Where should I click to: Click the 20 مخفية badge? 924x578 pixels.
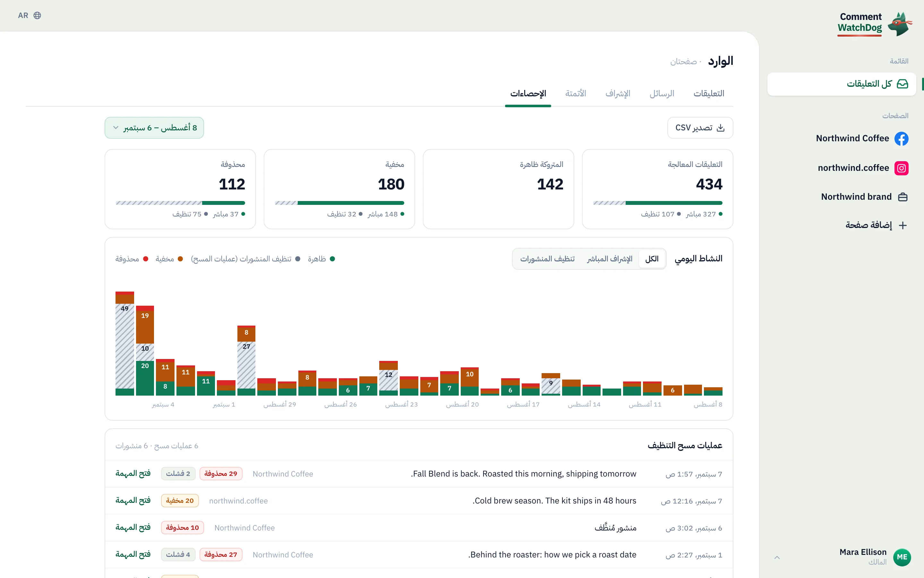pos(180,501)
